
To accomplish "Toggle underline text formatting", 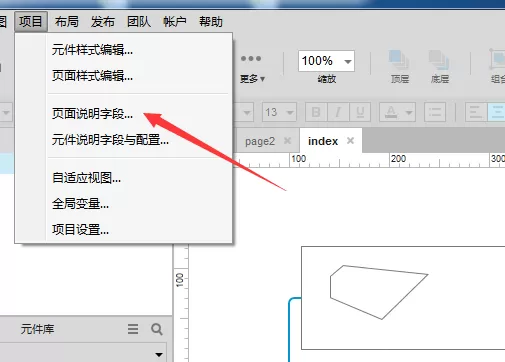I will pos(360,112).
